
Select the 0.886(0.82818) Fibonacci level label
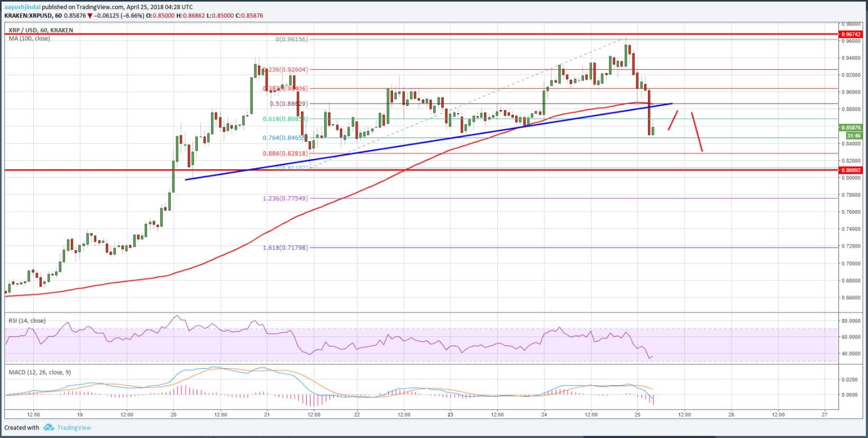point(285,153)
